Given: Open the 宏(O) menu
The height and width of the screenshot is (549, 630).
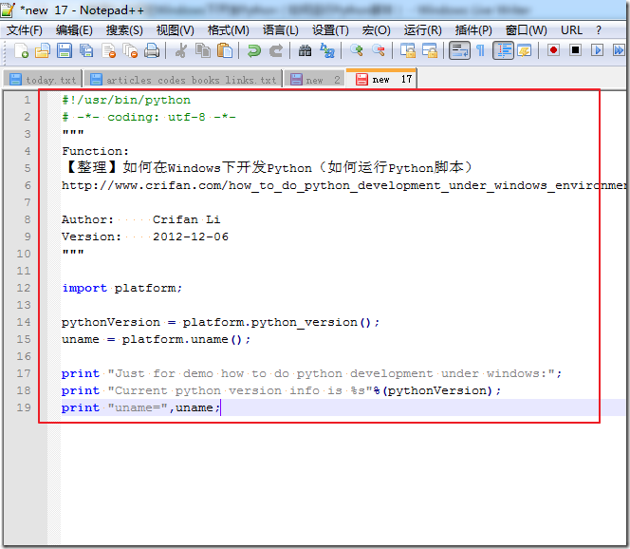Looking at the screenshot, I should (x=376, y=31).
